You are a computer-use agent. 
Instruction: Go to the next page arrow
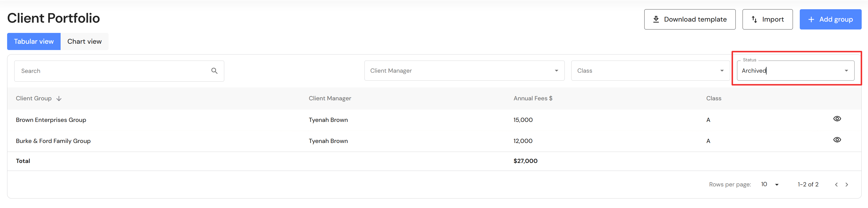[x=847, y=185]
